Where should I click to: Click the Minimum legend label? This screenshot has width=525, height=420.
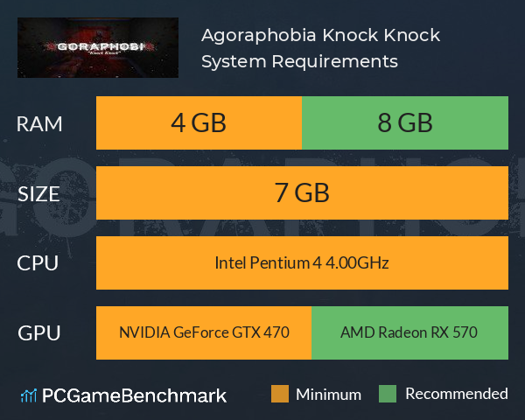click(328, 395)
